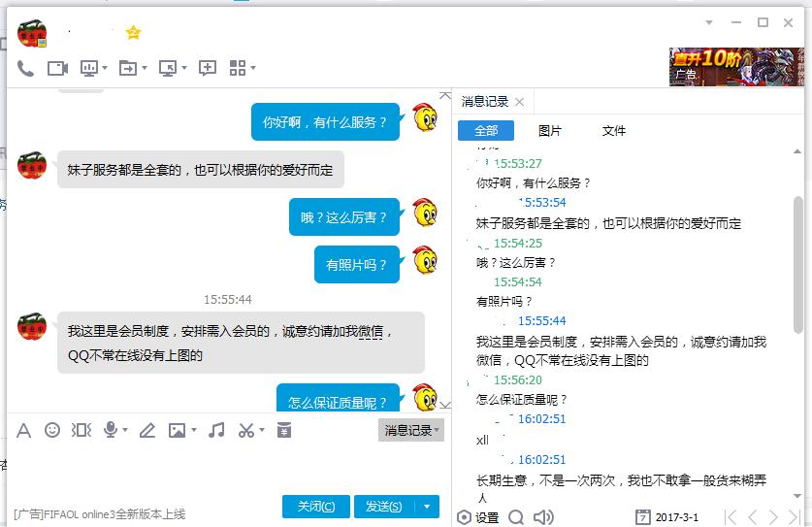
Task: Click the voice message microphone icon
Action: point(111,430)
